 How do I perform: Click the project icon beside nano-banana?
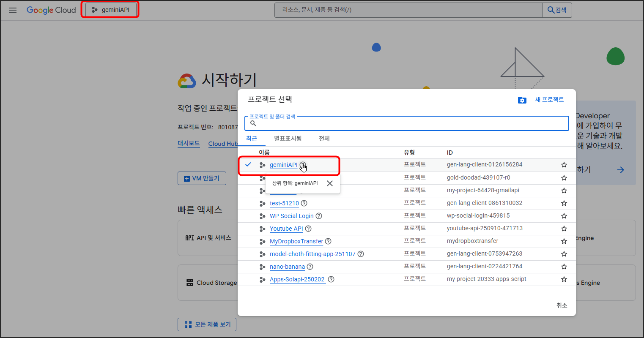[262, 267]
